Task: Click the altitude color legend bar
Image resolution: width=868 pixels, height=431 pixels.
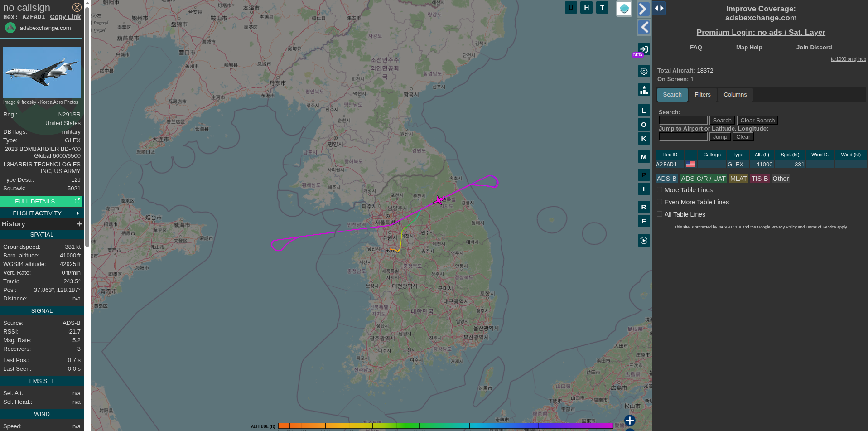Action: (x=445, y=426)
